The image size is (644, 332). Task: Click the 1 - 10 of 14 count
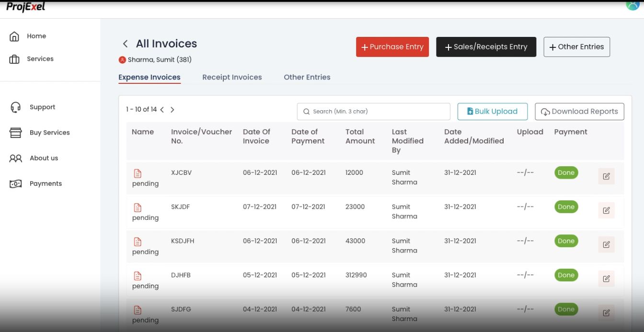pos(141,110)
